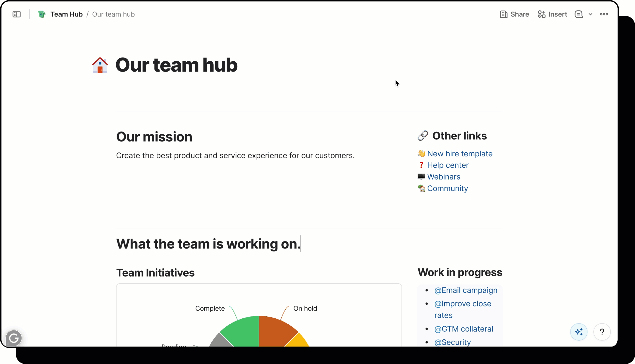Screen dimensions: 635x364
Task: Click the question mark help button
Action: coord(602,332)
